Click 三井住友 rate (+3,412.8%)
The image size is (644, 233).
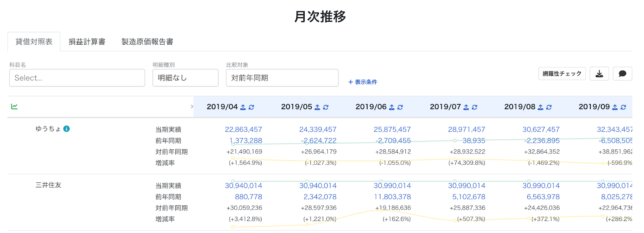pyautogui.click(x=246, y=219)
